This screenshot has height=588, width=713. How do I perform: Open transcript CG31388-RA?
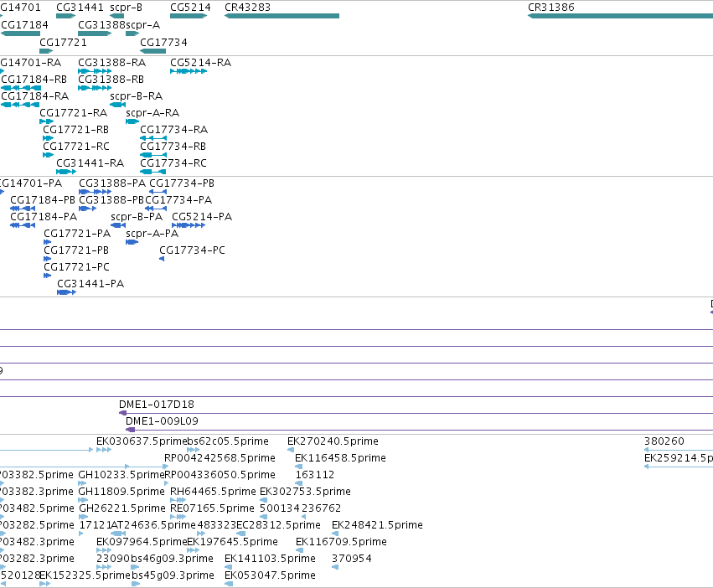click(112, 62)
